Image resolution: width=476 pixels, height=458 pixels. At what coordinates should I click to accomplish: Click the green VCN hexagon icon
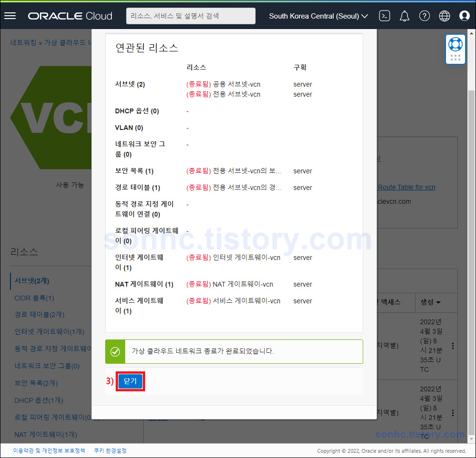click(x=51, y=117)
